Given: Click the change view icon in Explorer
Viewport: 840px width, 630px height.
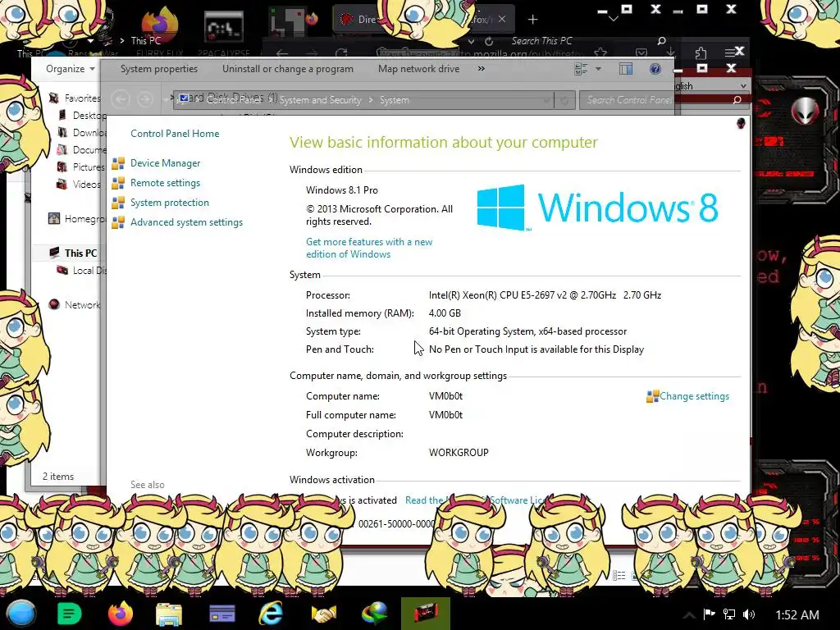Looking at the screenshot, I should [x=581, y=69].
